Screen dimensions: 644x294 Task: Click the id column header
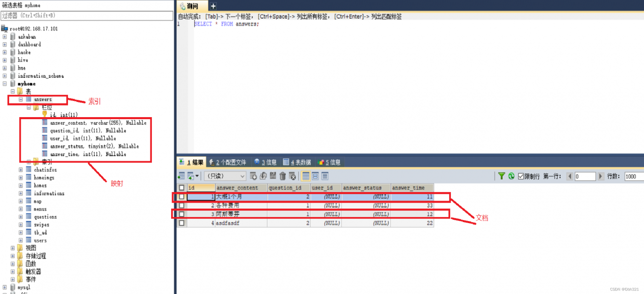point(200,187)
